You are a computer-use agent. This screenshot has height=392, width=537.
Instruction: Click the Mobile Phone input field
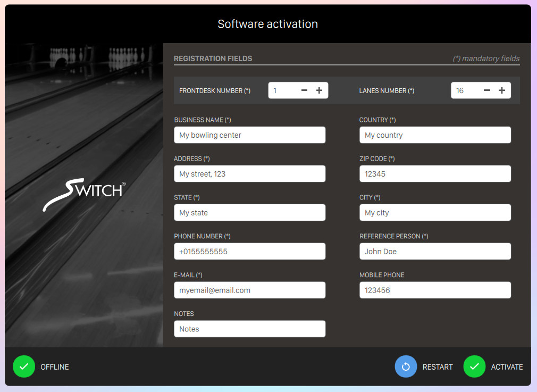pyautogui.click(x=435, y=290)
